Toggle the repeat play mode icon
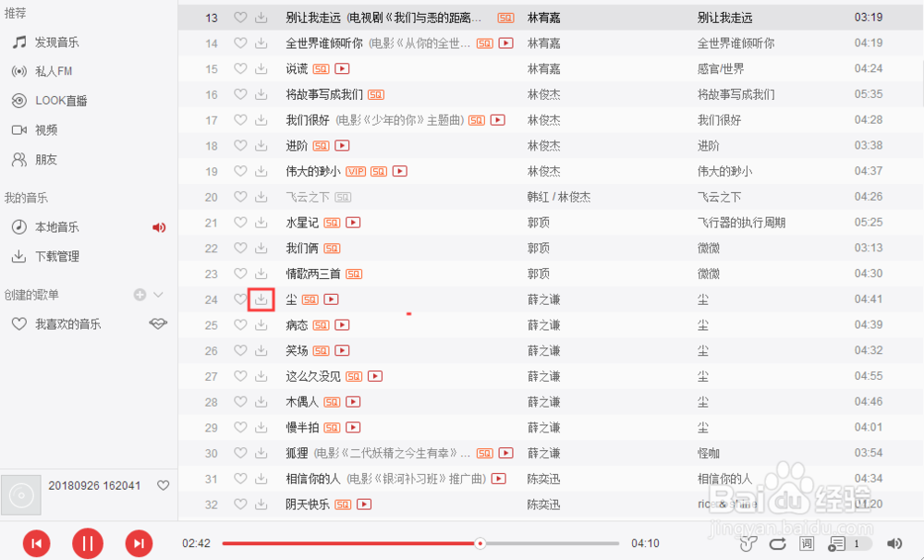This screenshot has height=560, width=924. pos(776,543)
